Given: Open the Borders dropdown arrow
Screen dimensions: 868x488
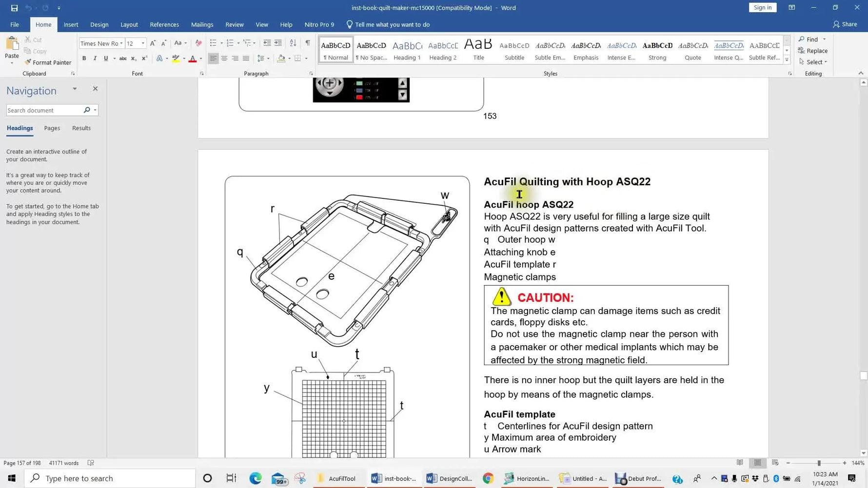Looking at the screenshot, I should tap(306, 59).
